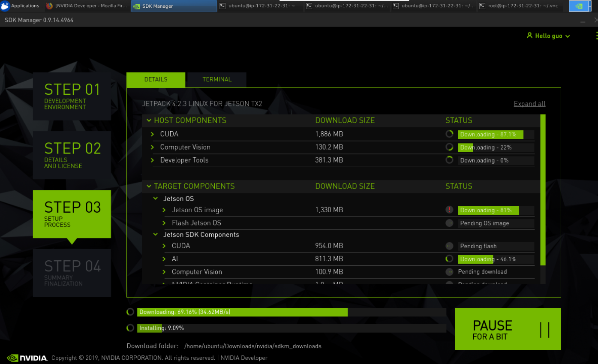Click the 130.2 MB download size
Viewport: 598px width, 364px height.
329,147
